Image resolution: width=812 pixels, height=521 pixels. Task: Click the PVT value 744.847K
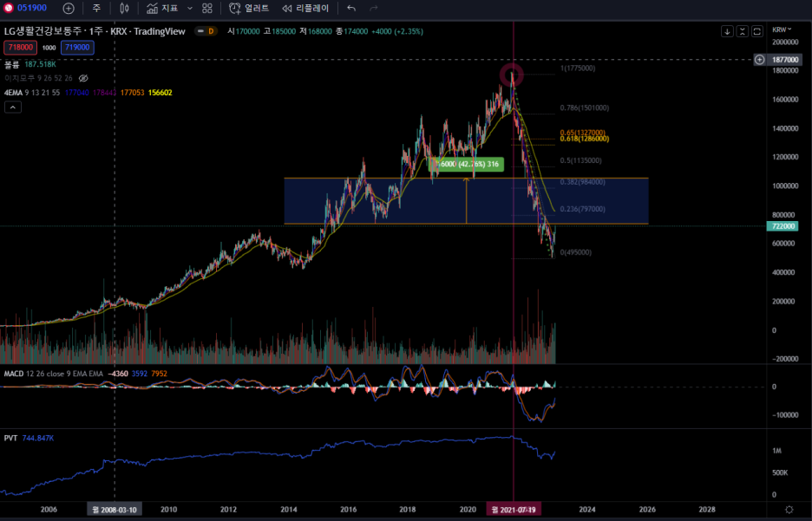(38, 439)
